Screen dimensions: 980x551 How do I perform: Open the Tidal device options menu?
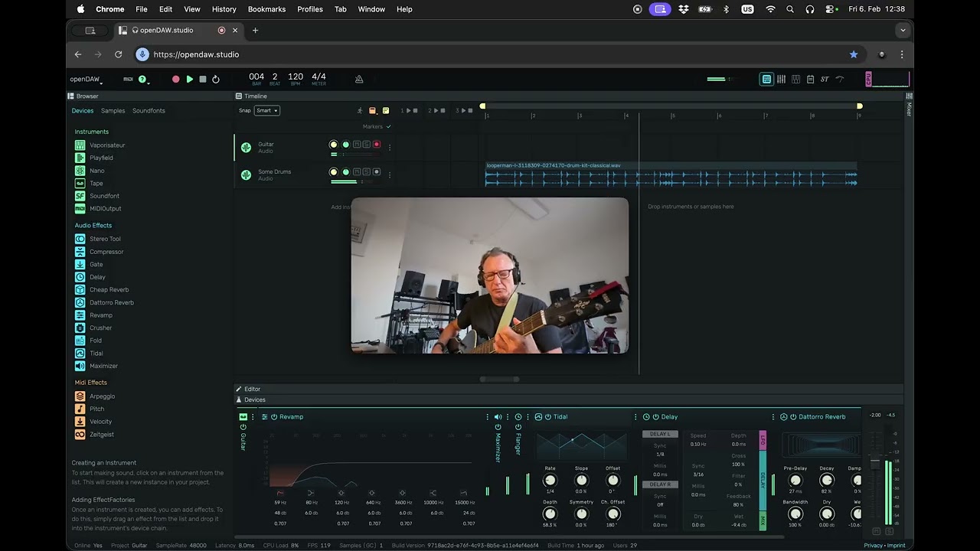click(x=635, y=417)
